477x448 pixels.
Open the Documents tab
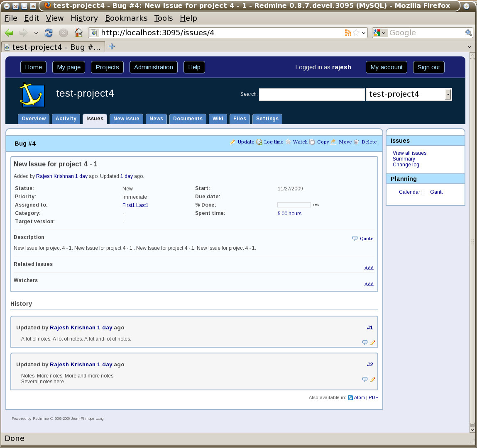coord(188,119)
